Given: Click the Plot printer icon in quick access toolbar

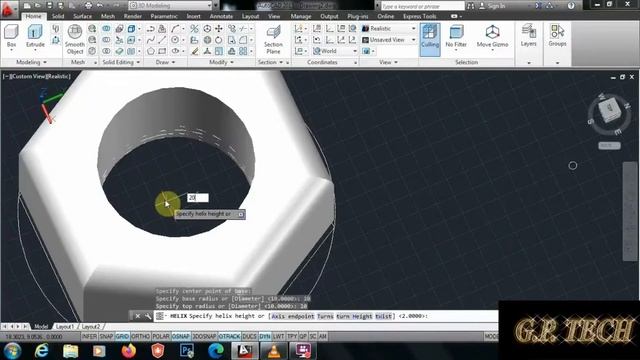Looking at the screenshot, I should point(88,6).
